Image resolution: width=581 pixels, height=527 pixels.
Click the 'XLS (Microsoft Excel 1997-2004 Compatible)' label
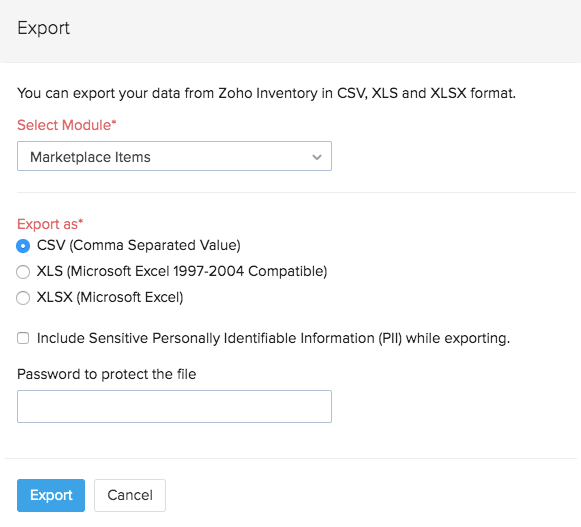tap(182, 271)
